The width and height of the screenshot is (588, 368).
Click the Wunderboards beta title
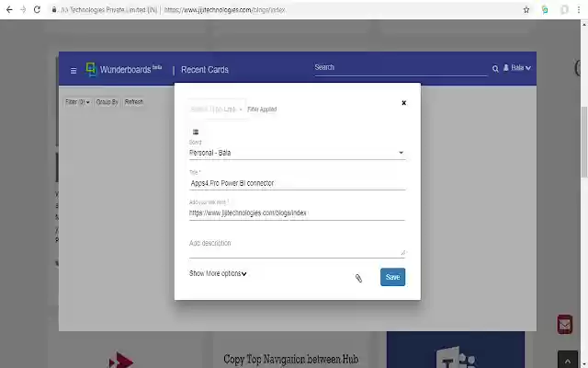(x=130, y=70)
